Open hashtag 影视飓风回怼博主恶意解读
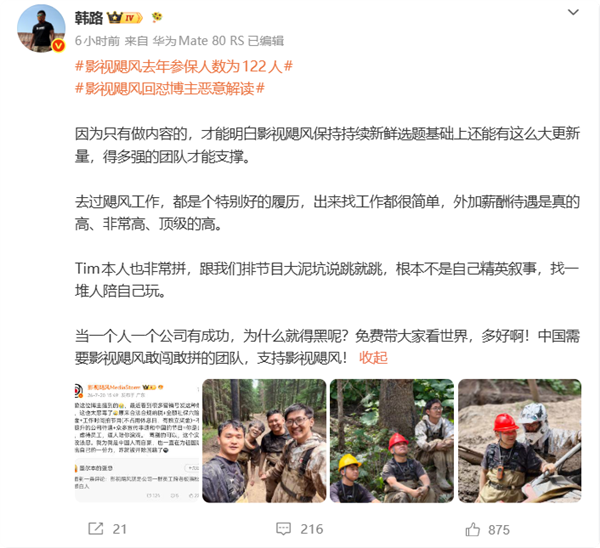Viewport: 600px width, 548px height. pyautogui.click(x=170, y=89)
